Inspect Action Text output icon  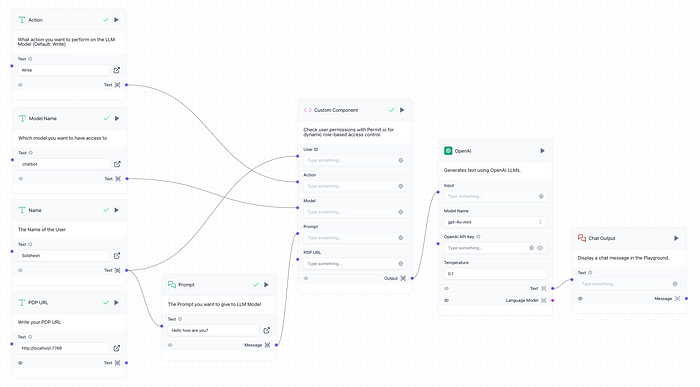tap(117, 85)
